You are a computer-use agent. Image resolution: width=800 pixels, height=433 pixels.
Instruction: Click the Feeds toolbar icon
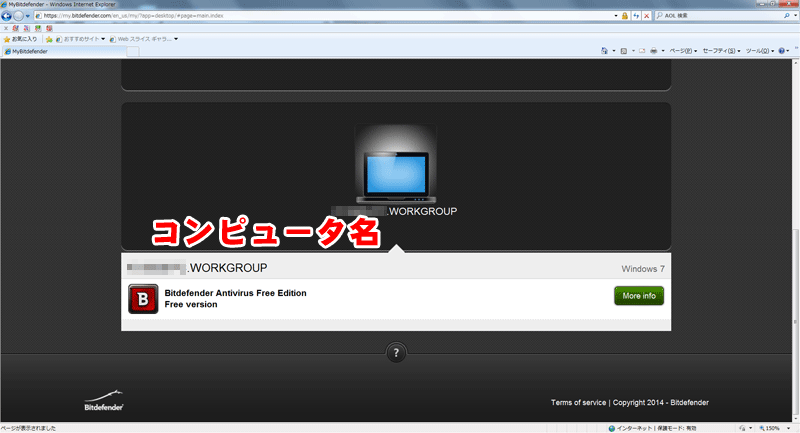(x=623, y=51)
